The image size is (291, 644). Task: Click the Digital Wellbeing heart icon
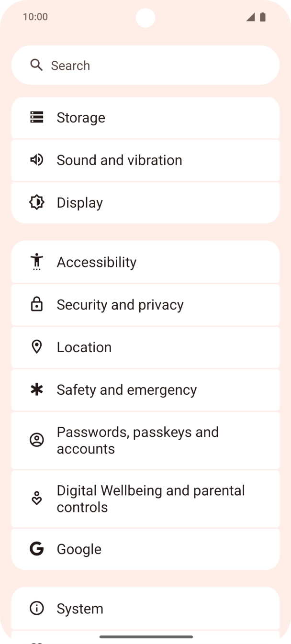coord(37,499)
